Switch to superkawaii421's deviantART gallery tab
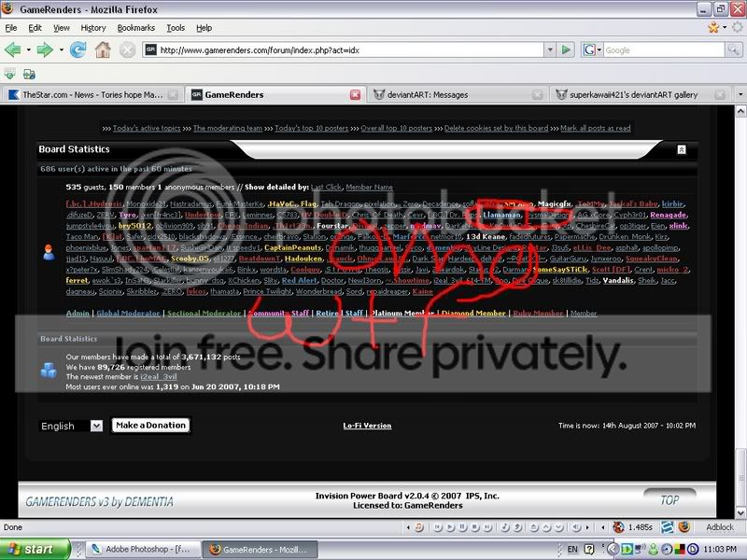The image size is (747, 560). (x=641, y=95)
